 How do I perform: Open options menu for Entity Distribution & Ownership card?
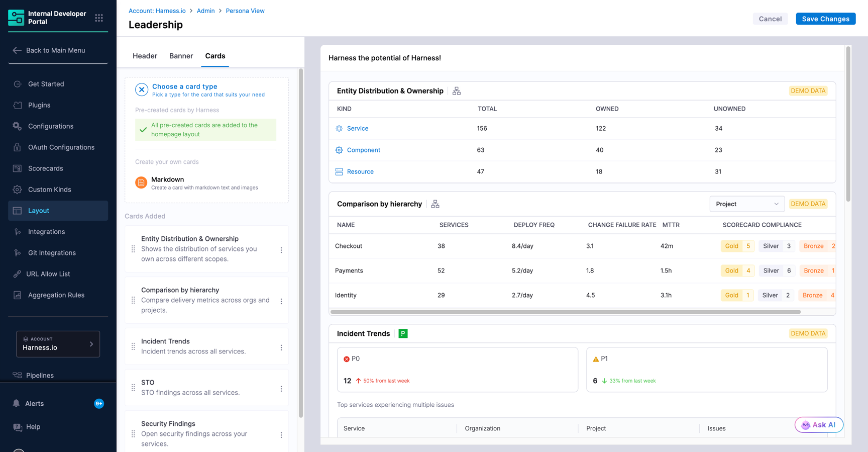pos(281,250)
